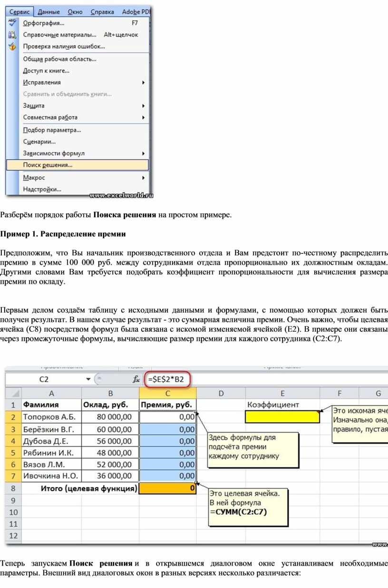This screenshot has height=588, width=388.
Task: Click cell Дубова Д.Е.
Action: point(51,441)
